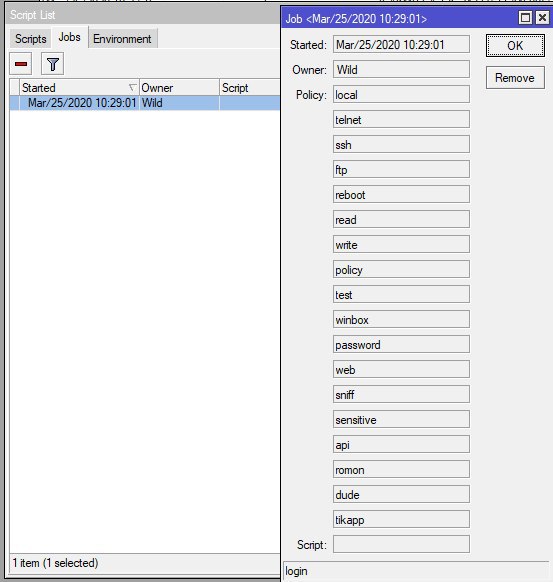
Task: Click the policy field 'sensitive'
Action: tap(401, 420)
